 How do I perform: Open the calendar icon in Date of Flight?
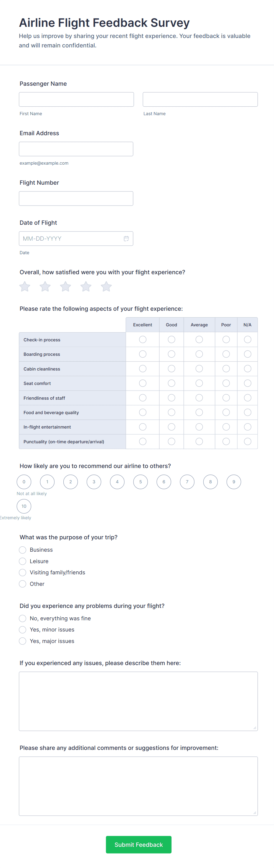coord(126,239)
